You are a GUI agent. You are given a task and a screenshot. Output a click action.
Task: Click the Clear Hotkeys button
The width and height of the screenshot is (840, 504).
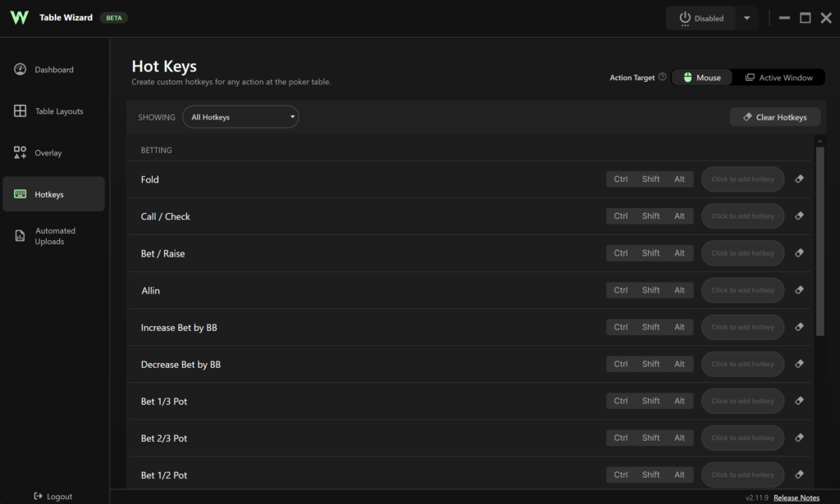[774, 117]
